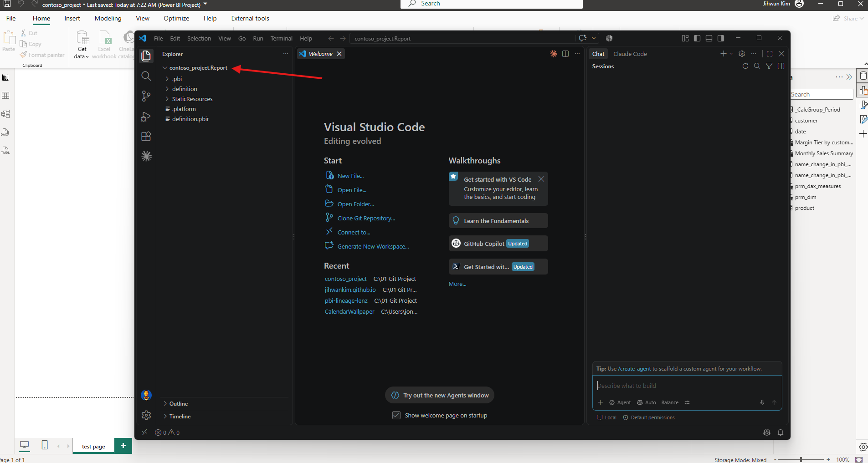868x463 pixels.
Task: Open the Agent mode dropdown in chat
Action: [620, 402]
